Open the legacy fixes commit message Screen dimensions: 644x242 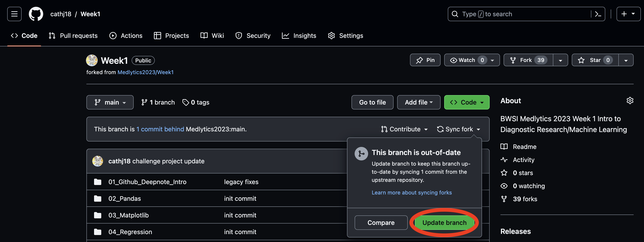[x=241, y=182]
